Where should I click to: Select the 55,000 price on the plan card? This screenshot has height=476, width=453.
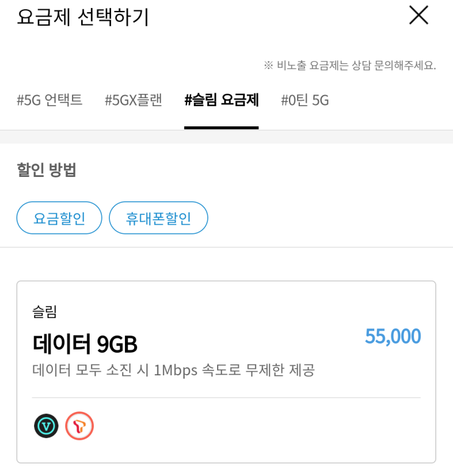tap(393, 336)
